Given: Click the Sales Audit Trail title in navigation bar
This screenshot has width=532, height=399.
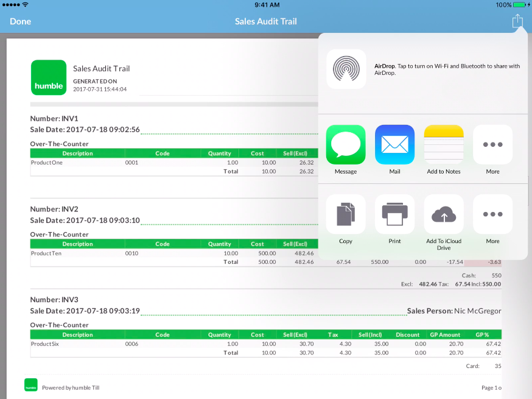Looking at the screenshot, I should point(265,21).
